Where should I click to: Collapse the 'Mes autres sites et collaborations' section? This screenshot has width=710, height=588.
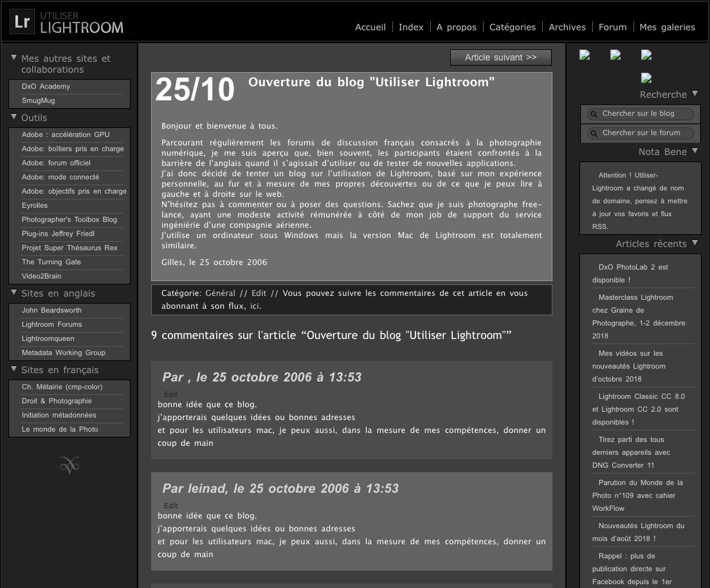14,58
